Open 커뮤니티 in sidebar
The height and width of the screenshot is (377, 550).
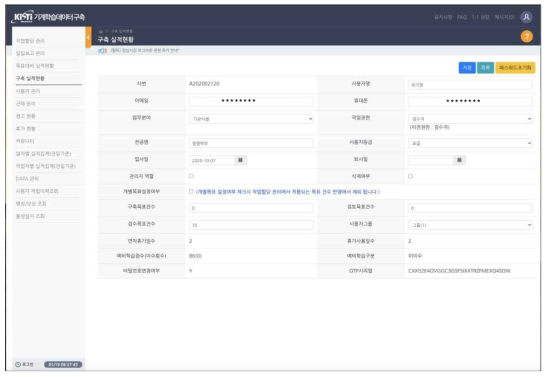coord(25,141)
